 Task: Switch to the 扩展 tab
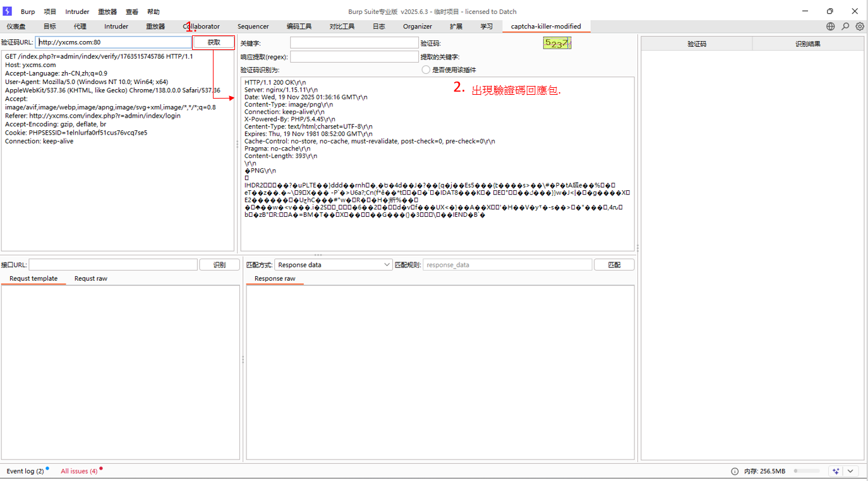(x=456, y=27)
